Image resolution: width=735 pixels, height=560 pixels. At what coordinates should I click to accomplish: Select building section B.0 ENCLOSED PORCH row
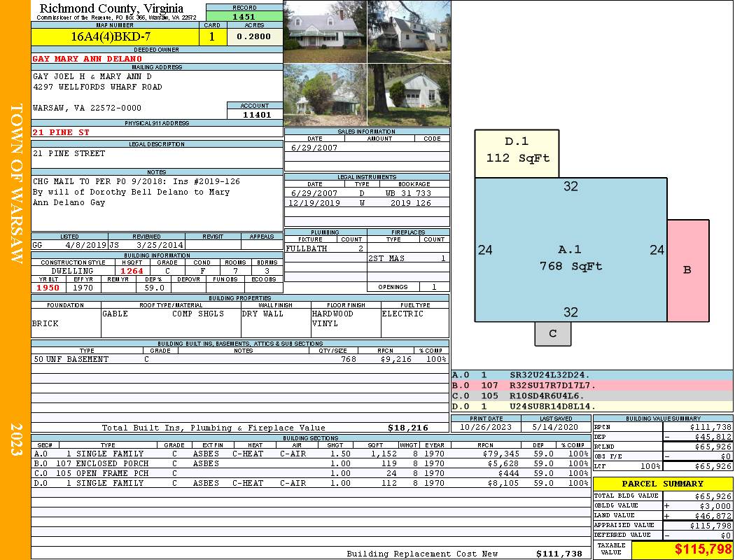310,463
